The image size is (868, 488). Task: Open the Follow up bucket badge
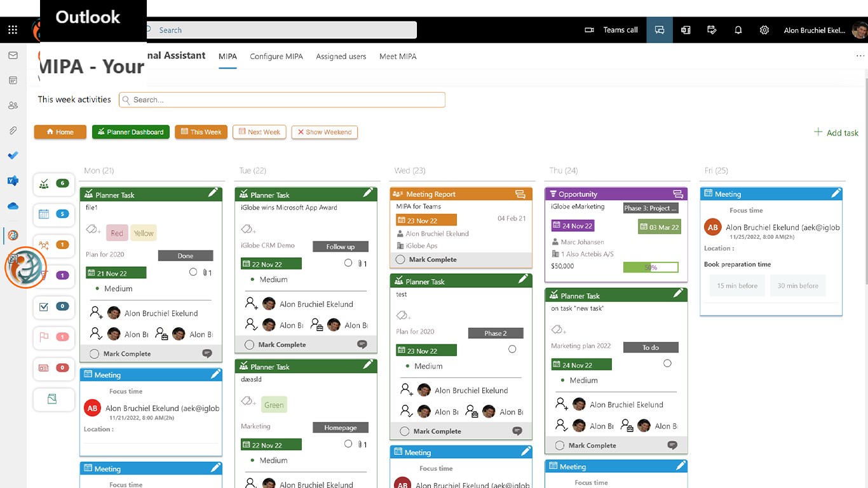(x=341, y=247)
